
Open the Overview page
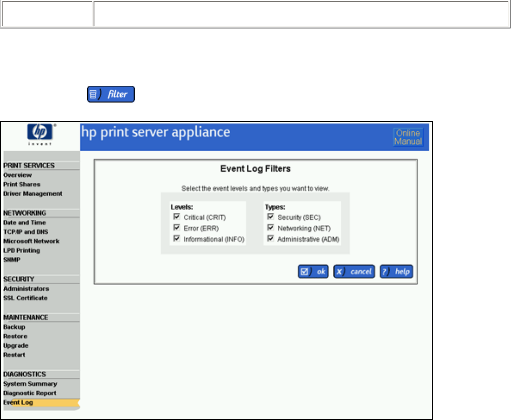(x=18, y=175)
